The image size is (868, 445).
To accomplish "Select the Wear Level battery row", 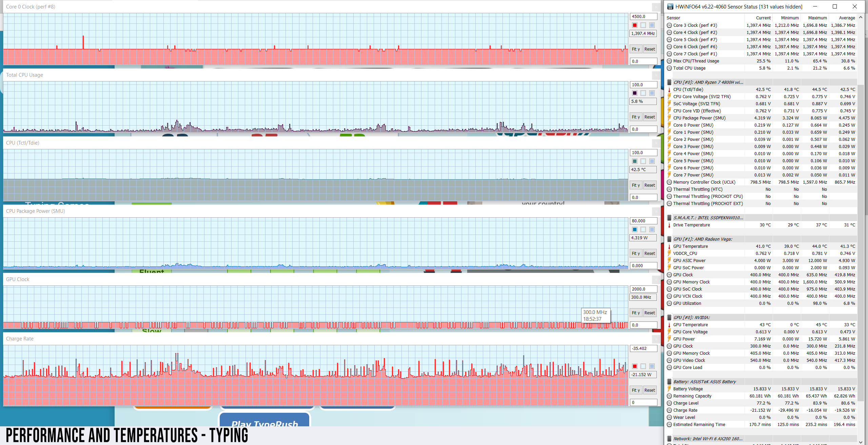I will tap(761, 417).
